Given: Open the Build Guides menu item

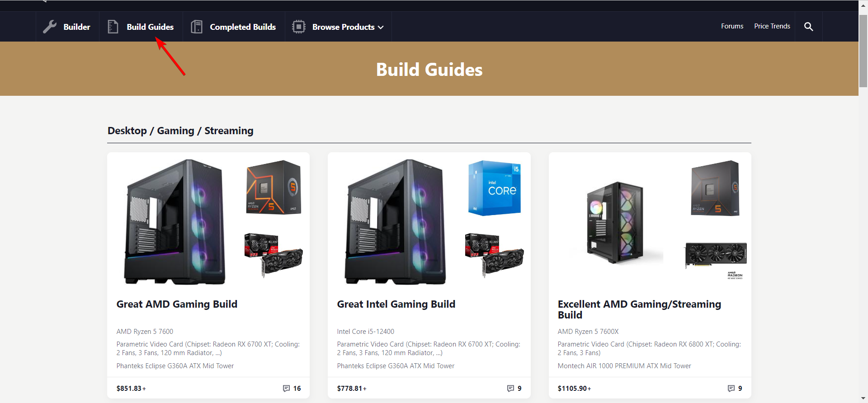Looking at the screenshot, I should 141,27.
